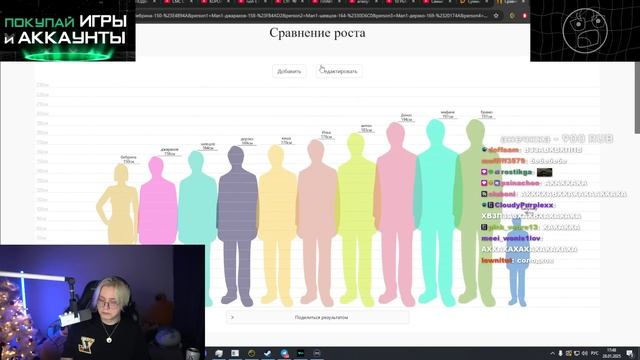Click the red extension icon in browser toolbar
This screenshot has height=360, width=640.
click(x=524, y=16)
